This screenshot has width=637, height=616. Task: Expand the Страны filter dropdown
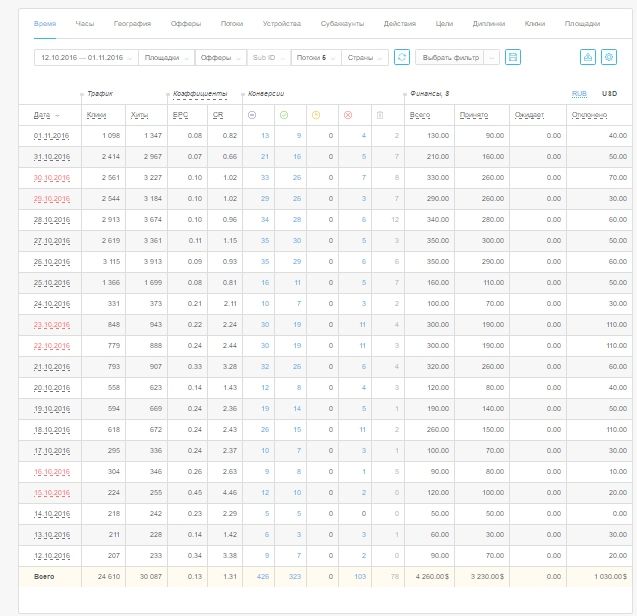tap(365, 58)
